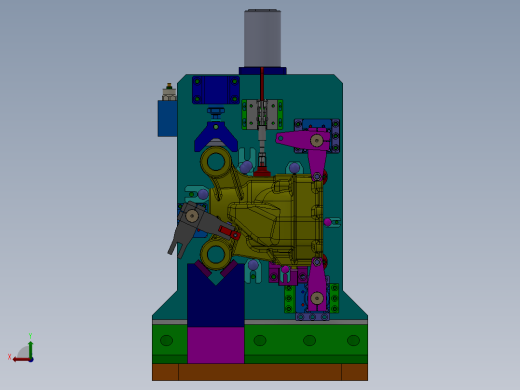Select the lower magenta clamp arm
520x390 pixels.
tap(316, 283)
